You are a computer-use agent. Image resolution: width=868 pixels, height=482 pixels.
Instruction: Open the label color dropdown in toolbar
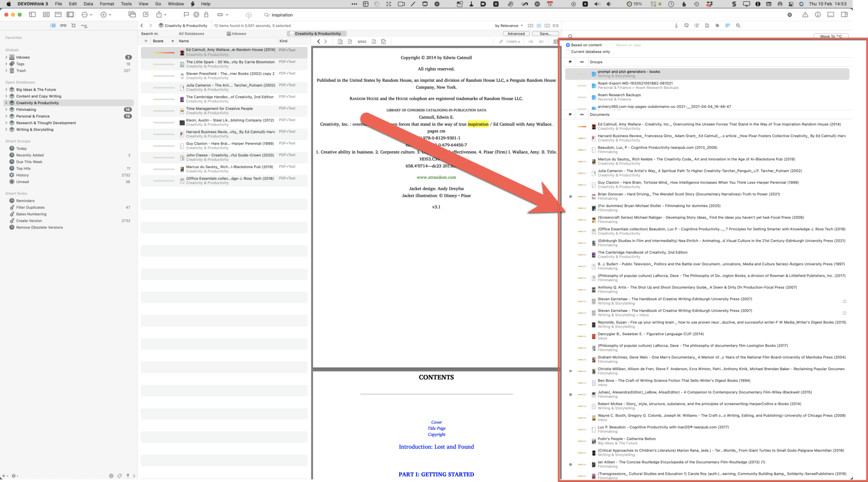tap(223, 14)
